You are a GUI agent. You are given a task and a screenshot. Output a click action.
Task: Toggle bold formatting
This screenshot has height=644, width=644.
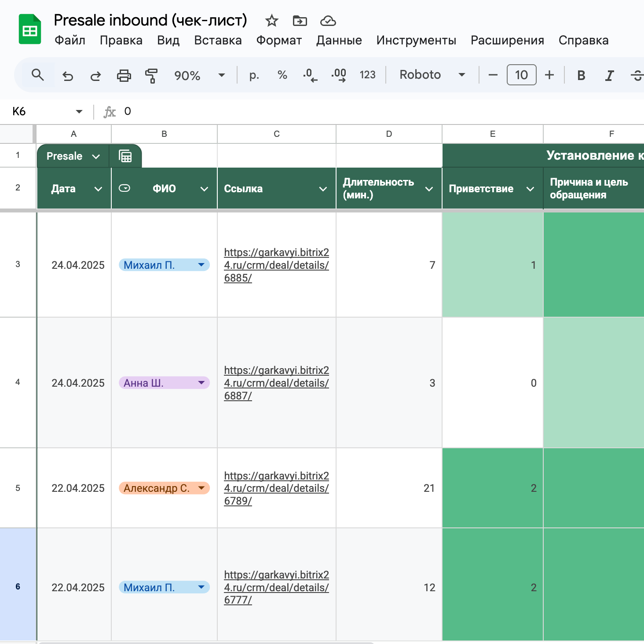[x=581, y=75]
